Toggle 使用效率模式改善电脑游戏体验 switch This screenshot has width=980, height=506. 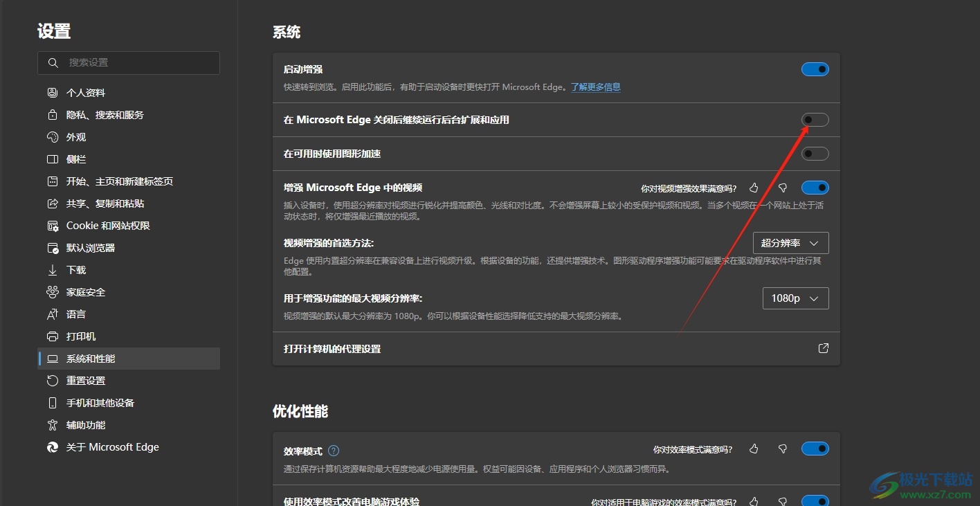tap(815, 500)
